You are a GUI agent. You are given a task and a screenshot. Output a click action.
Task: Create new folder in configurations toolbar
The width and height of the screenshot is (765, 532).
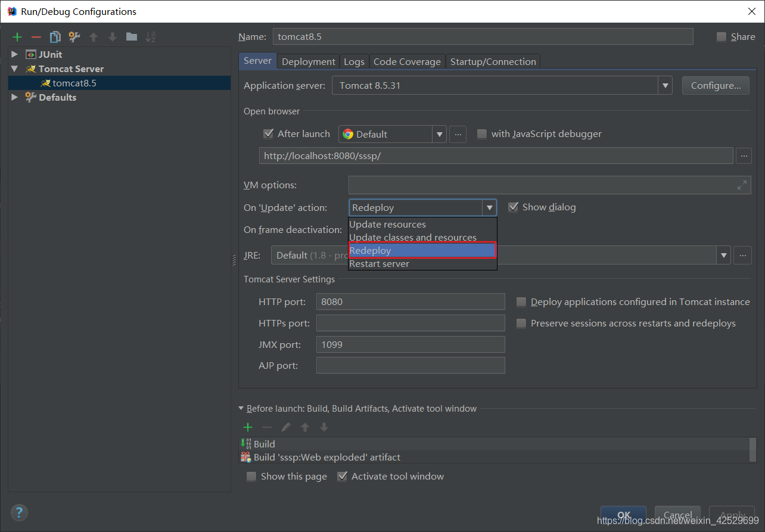click(132, 37)
